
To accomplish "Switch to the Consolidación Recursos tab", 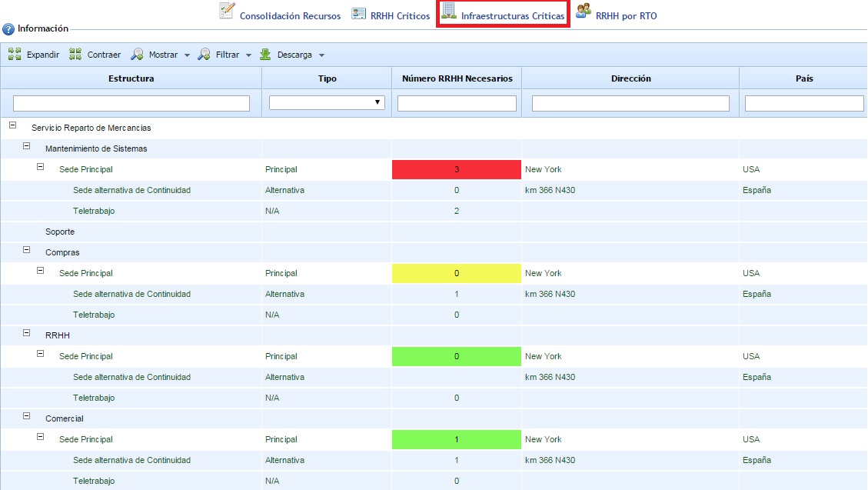I will coord(290,16).
